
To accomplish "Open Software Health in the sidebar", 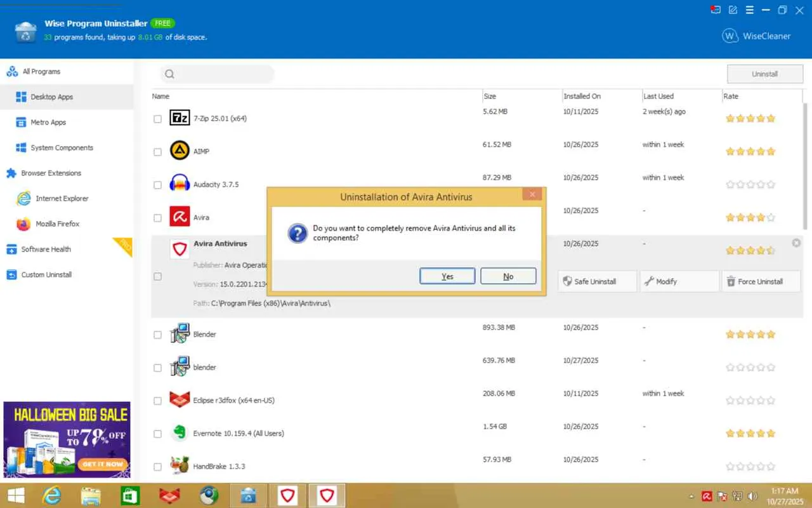I will [67, 249].
